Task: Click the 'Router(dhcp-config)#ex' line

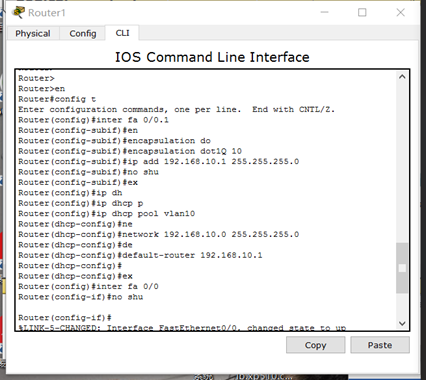Action: pyautogui.click(x=75, y=276)
